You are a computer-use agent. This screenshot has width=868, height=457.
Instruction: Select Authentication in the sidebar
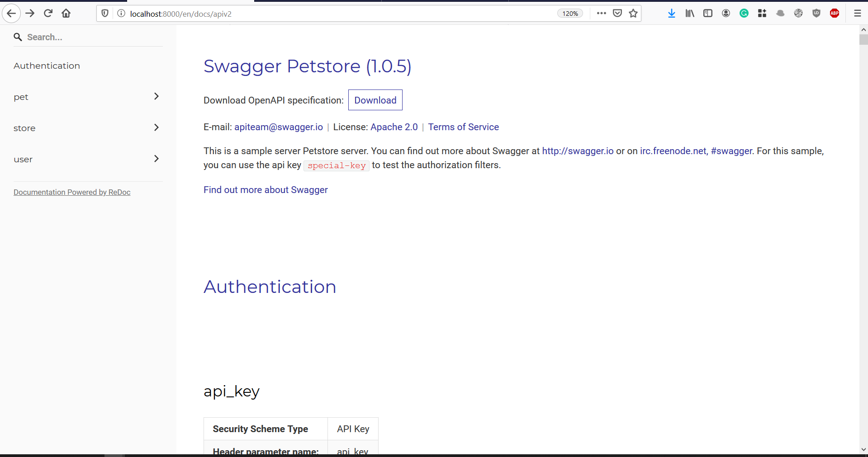(x=47, y=65)
